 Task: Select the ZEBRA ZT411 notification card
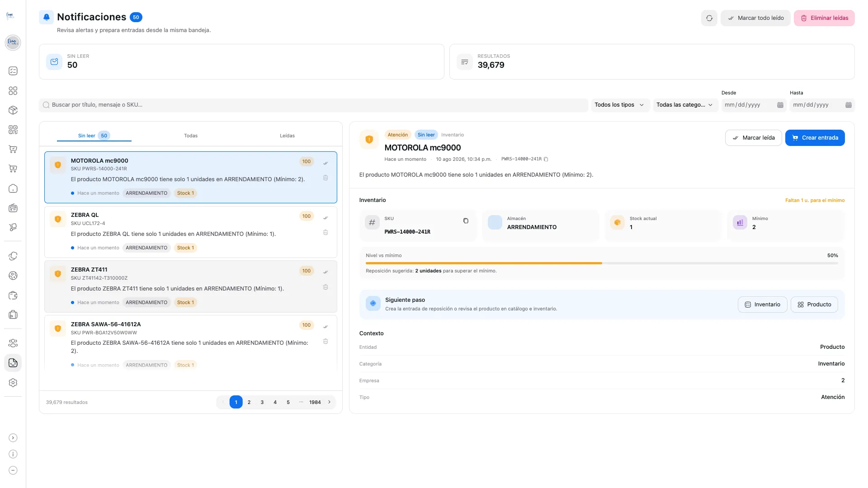[191, 286]
